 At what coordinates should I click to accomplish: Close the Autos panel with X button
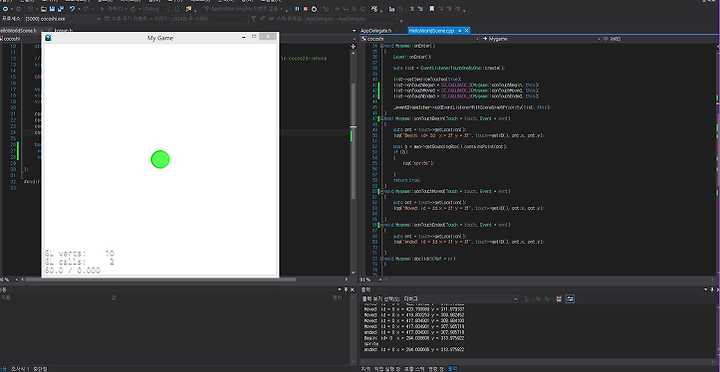click(x=352, y=289)
